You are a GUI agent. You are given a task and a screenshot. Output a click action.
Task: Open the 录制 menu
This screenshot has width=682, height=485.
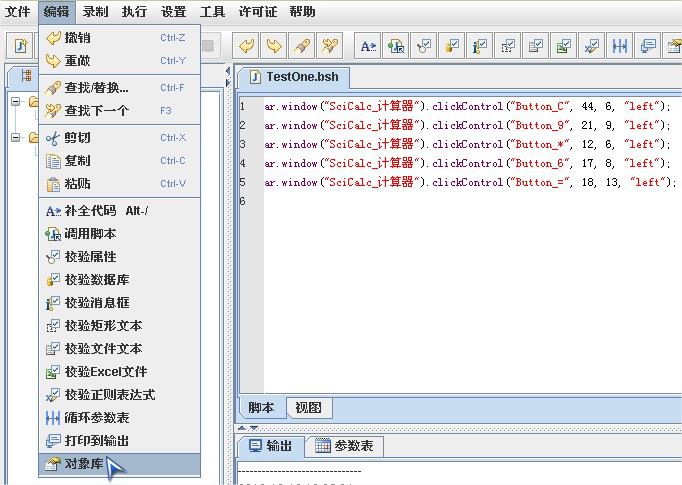(96, 12)
